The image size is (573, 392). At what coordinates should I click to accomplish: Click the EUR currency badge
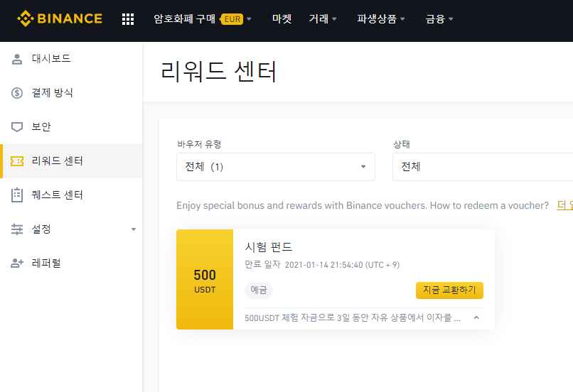(x=232, y=19)
